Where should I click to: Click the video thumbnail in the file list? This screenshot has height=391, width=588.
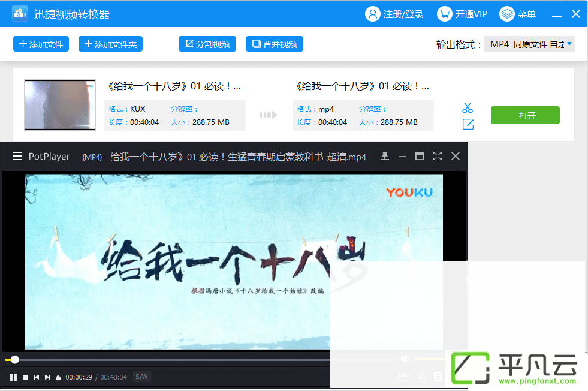coord(60,105)
